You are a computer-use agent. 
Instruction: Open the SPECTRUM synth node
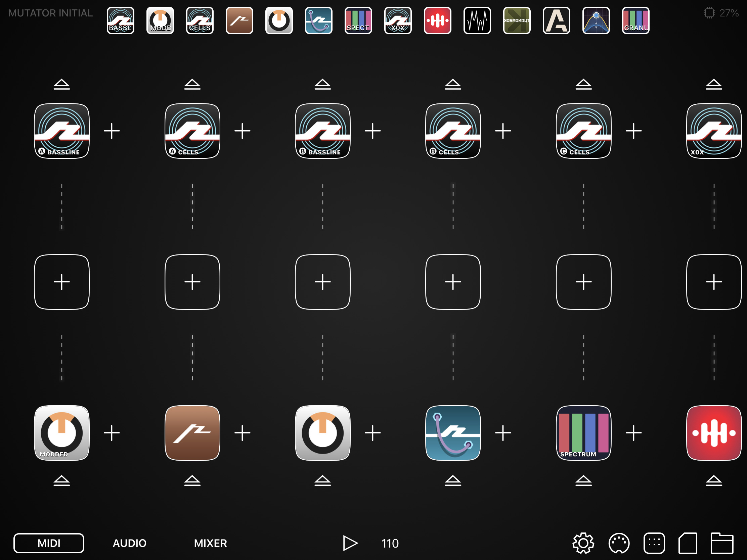pyautogui.click(x=583, y=433)
